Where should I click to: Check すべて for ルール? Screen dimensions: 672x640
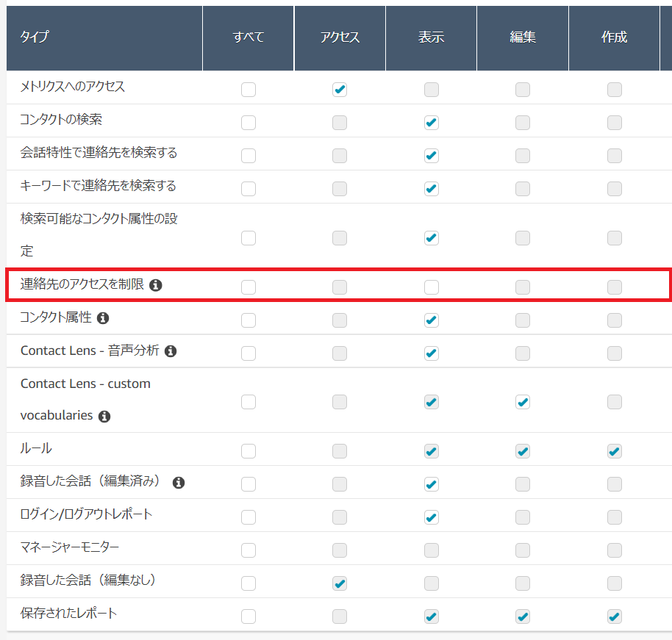(x=249, y=451)
